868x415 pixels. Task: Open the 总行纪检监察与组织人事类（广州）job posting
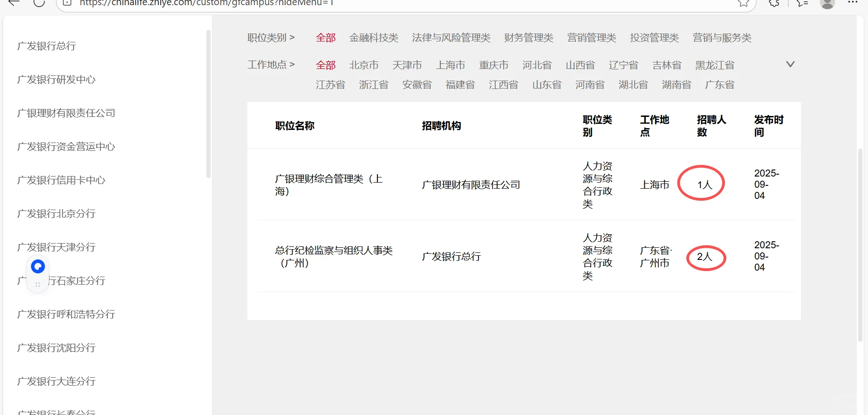334,257
